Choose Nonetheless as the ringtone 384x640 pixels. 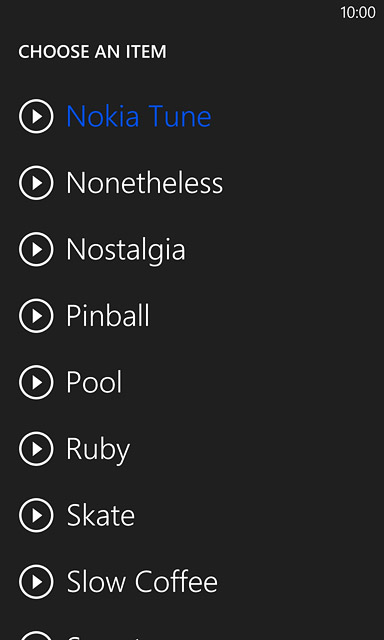coord(144,183)
